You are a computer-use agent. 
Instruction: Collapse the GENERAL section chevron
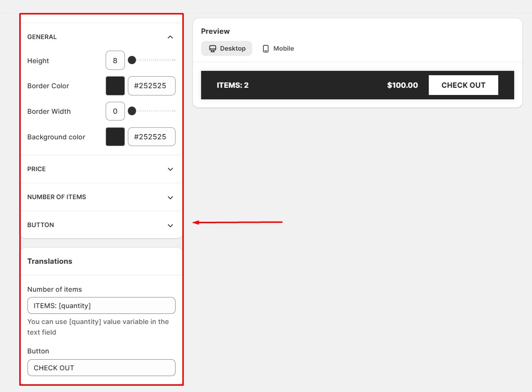(x=170, y=37)
